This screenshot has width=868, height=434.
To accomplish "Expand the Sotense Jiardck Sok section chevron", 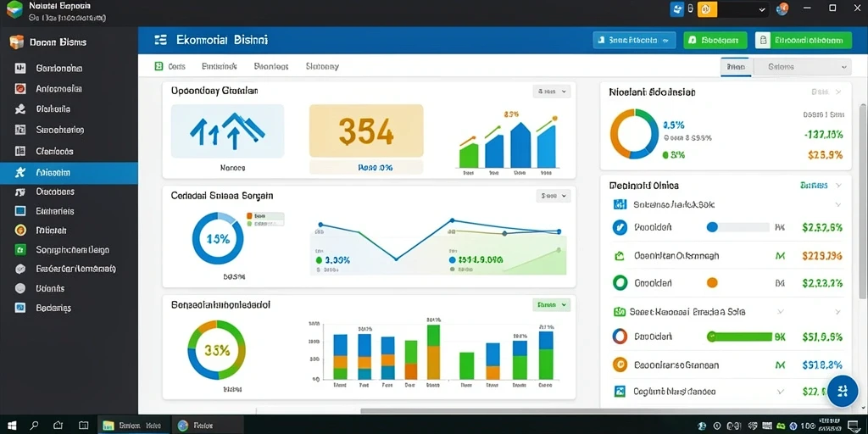I will (x=838, y=205).
